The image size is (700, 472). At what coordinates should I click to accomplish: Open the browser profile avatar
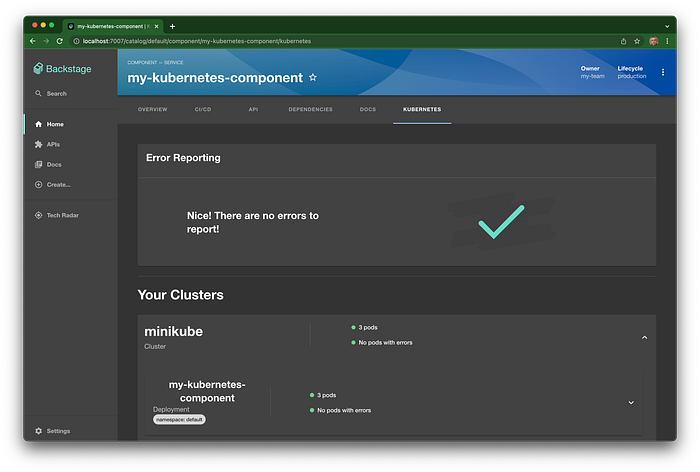(654, 41)
